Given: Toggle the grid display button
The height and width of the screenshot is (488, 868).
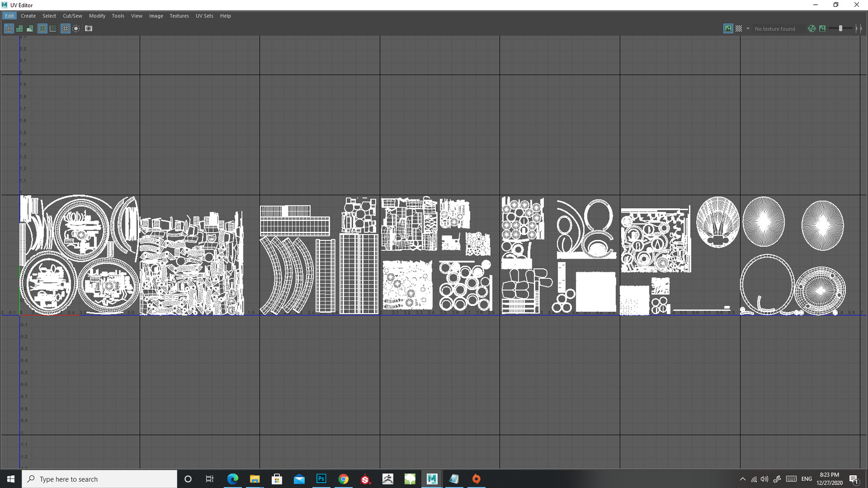Looking at the screenshot, I should point(65,28).
